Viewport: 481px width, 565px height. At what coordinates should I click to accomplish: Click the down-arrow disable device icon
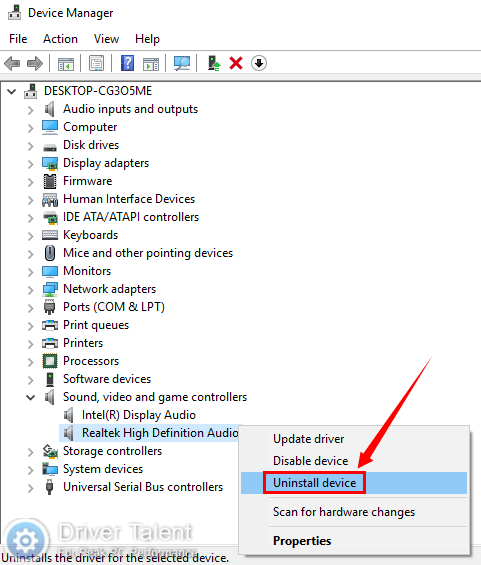coord(259,63)
